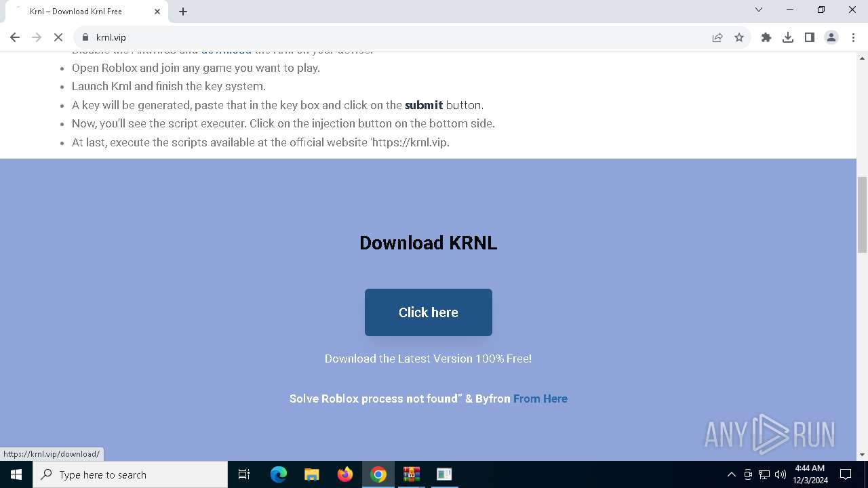Open the last taskbar app icon
Viewport: 868px width, 488px height.
point(444,474)
